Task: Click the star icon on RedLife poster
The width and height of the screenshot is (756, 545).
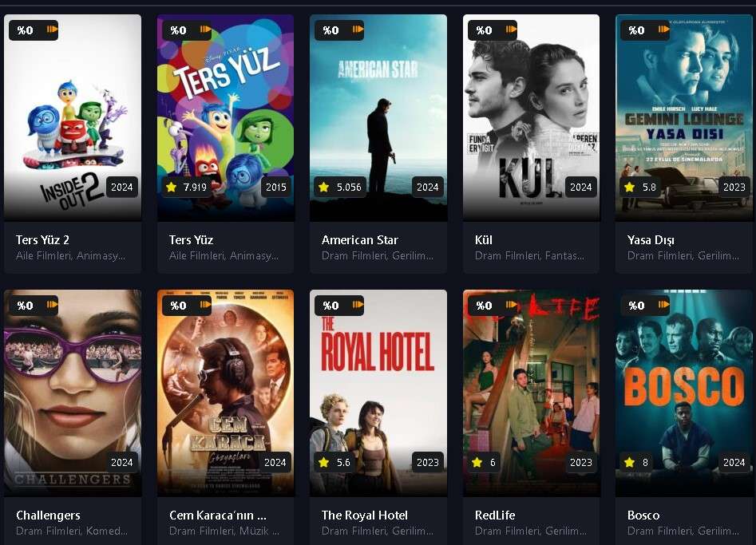Action: [477, 462]
